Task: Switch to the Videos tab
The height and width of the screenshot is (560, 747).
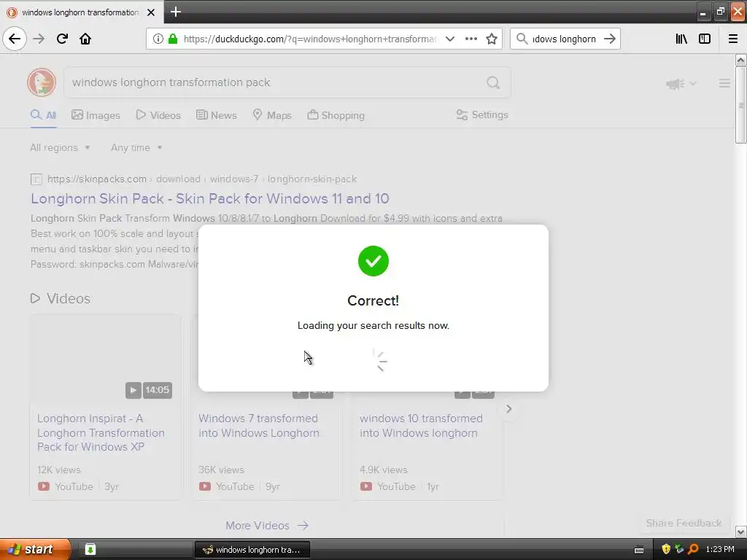Action: pos(158,114)
